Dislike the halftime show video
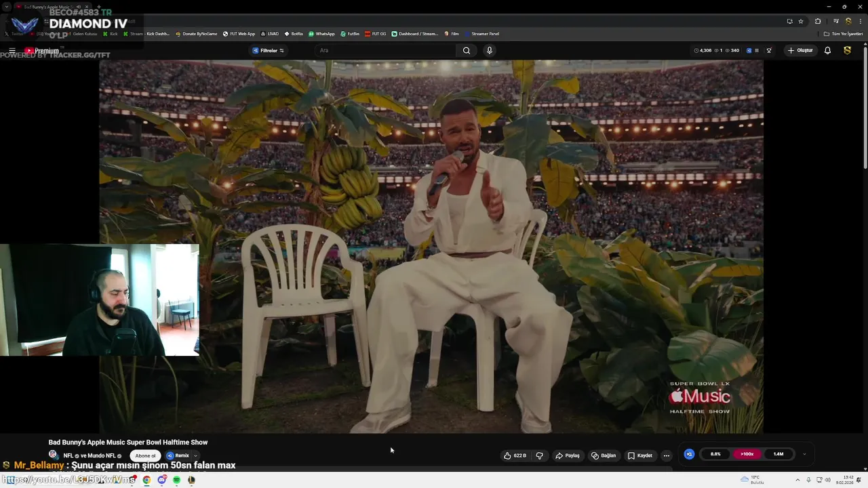This screenshot has width=868, height=488. [540, 455]
